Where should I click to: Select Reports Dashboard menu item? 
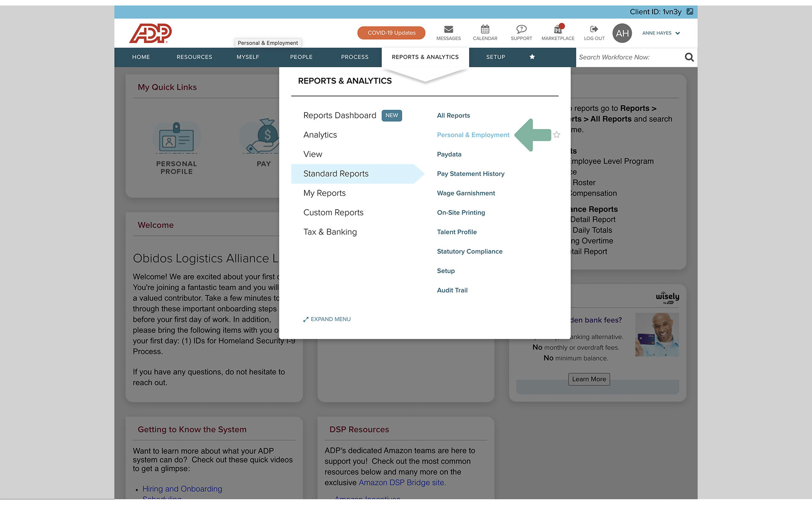(340, 115)
